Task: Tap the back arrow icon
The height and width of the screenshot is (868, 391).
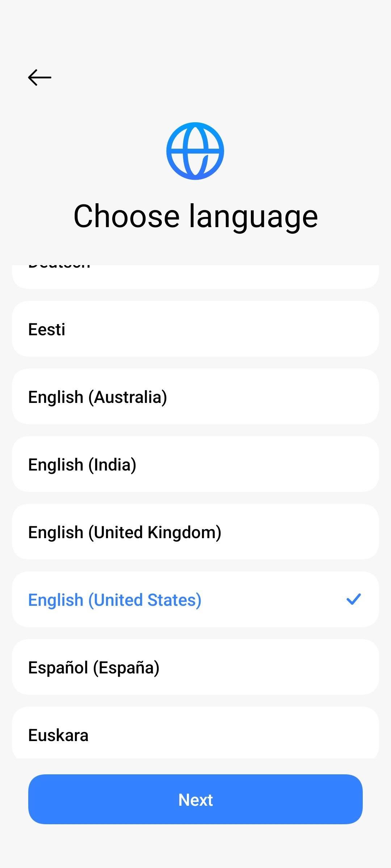Action: click(40, 77)
